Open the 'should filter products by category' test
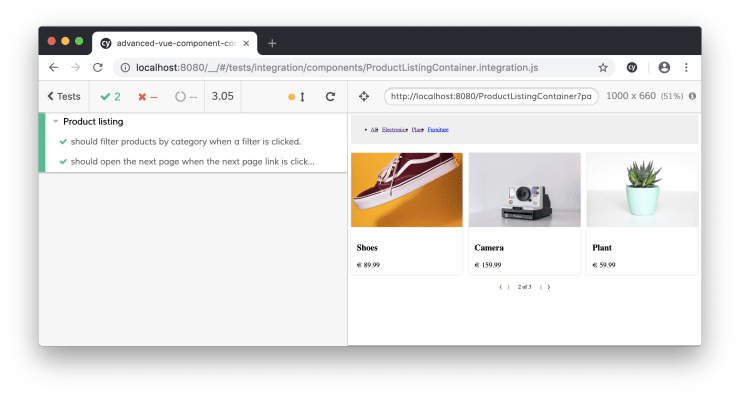740x397 pixels. pyautogui.click(x=185, y=142)
